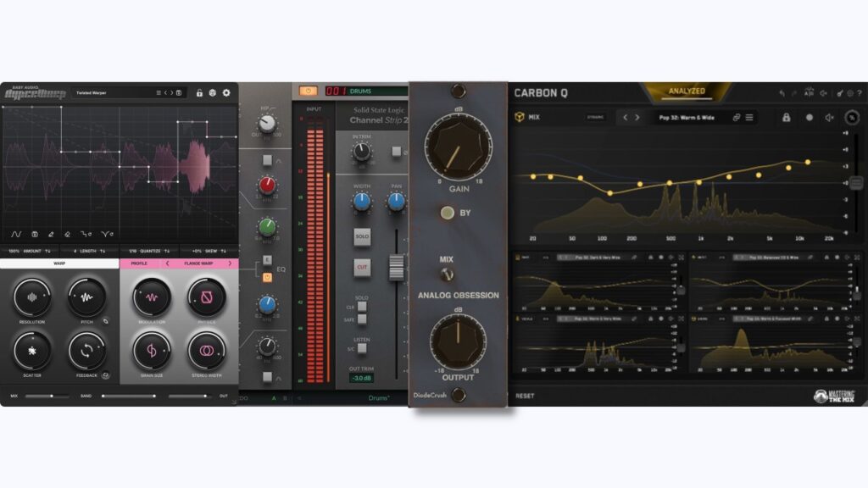
Task: Select the sine curve shape tool
Action: click(x=16, y=235)
